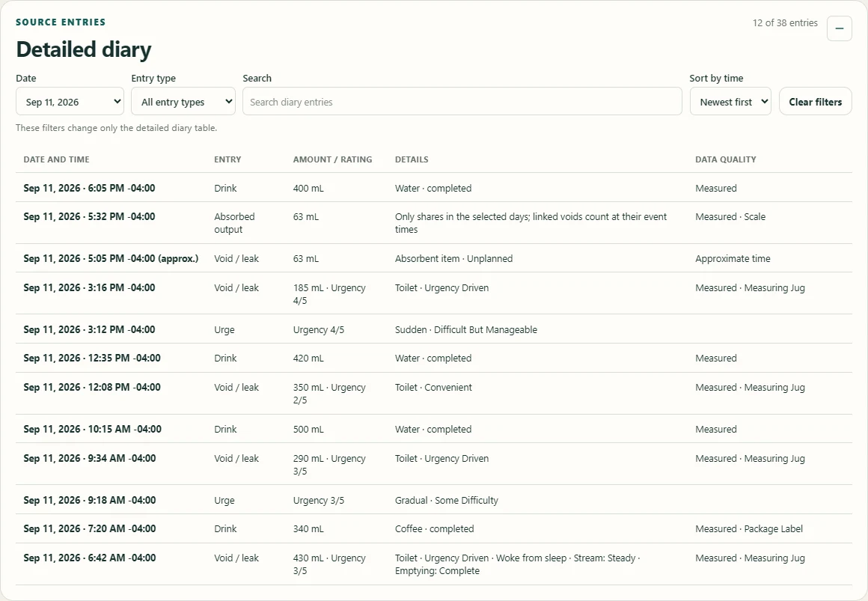
Task: Click Measured · Package Label quality cell
Action: pos(749,529)
